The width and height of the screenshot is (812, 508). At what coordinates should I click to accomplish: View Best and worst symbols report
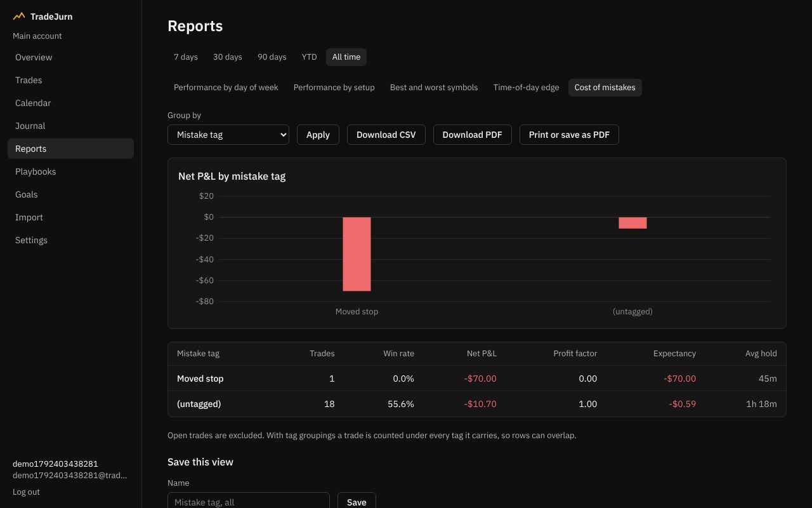434,88
